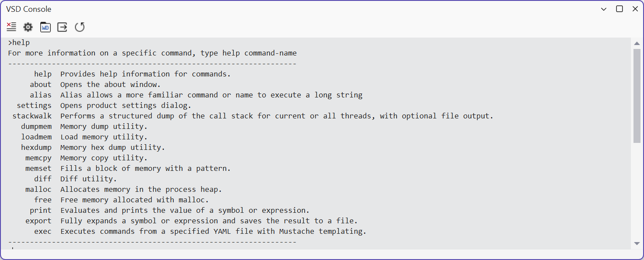Click the exec command entry
The image size is (644, 260).
[x=43, y=231]
